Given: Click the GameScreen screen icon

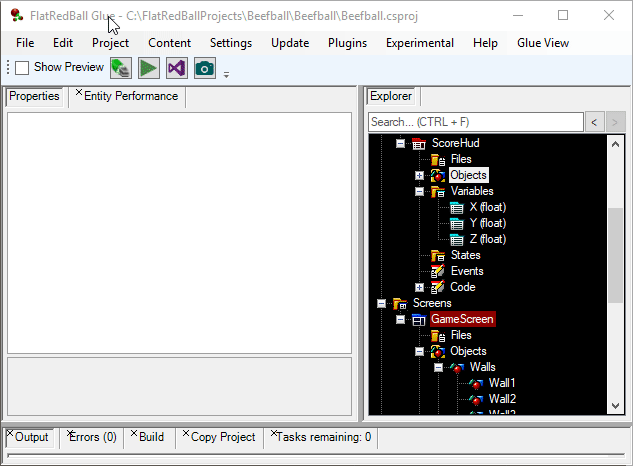Looking at the screenshot, I should (419, 319).
